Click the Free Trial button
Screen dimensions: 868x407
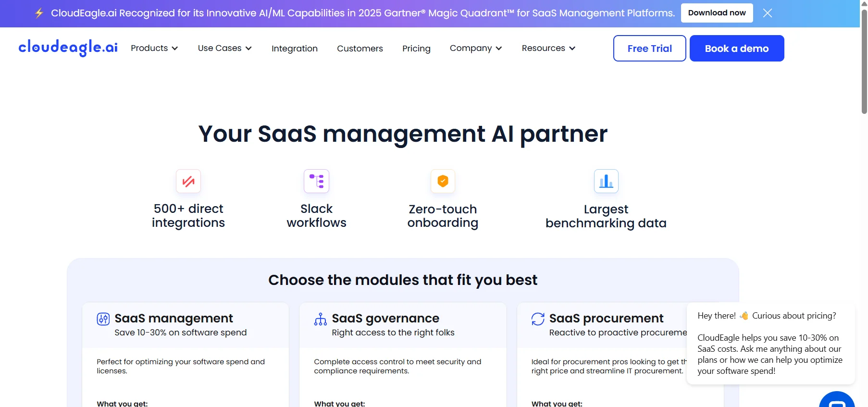[x=650, y=48]
